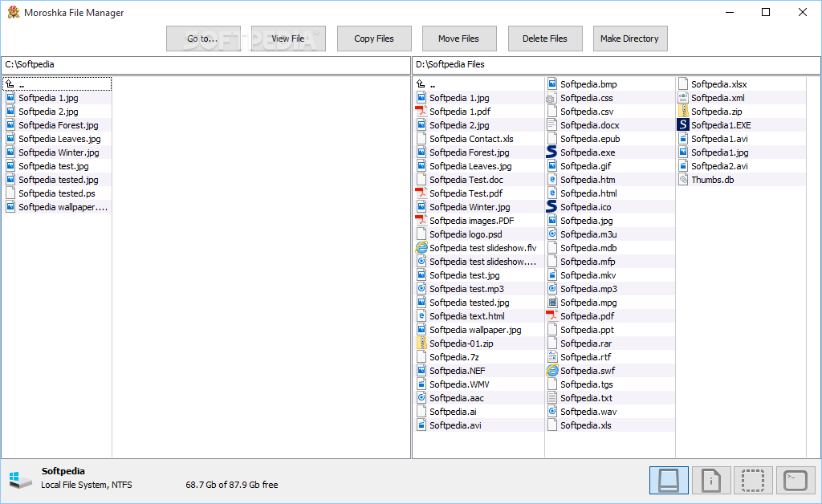The width and height of the screenshot is (822, 504).
Task: Select Softpedia.txt file
Action: point(610,397)
